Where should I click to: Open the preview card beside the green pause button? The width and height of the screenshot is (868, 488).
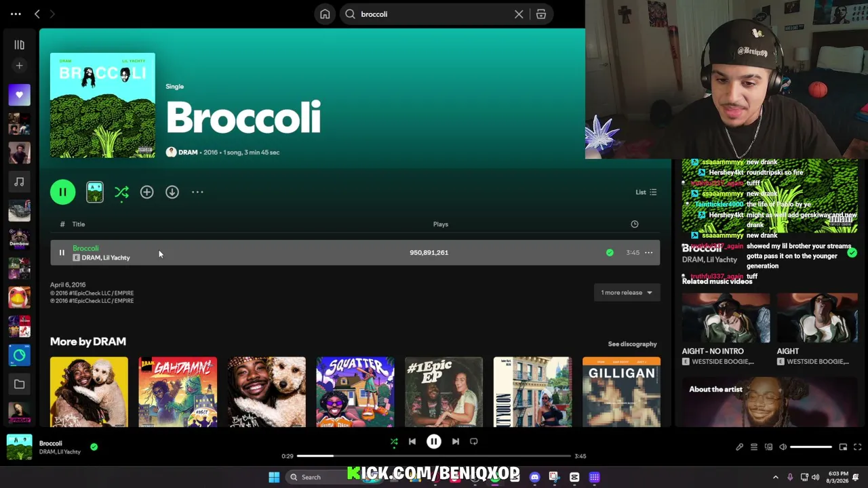coord(95,192)
